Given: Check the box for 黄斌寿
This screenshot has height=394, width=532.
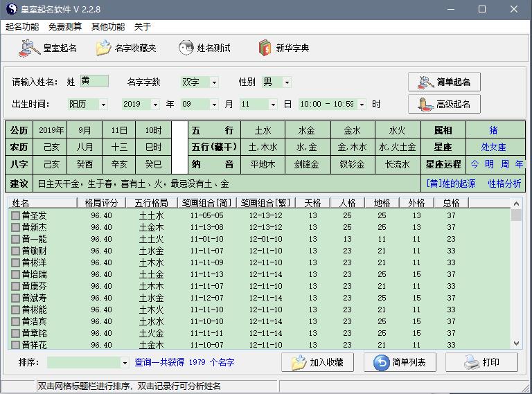Looking at the screenshot, I should point(15,298).
